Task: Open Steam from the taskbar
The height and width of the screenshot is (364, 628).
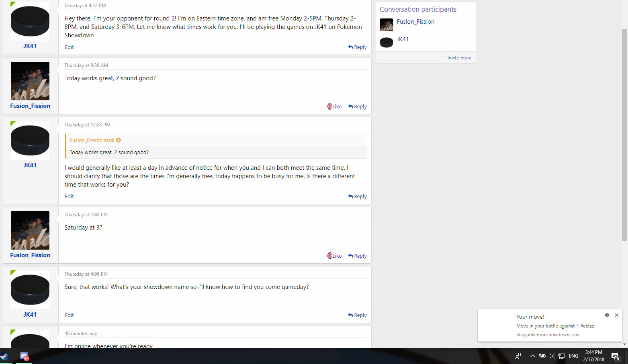Action: click(x=4, y=356)
